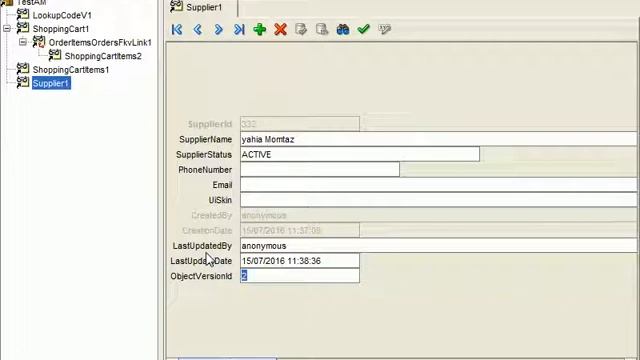Delete current row with red X
The image size is (640, 360).
coord(280,29)
